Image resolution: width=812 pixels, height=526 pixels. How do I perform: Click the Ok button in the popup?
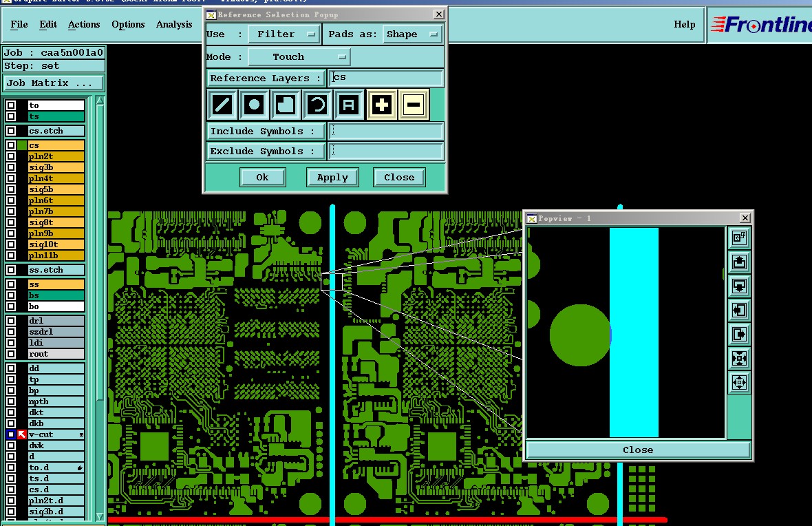pos(263,177)
